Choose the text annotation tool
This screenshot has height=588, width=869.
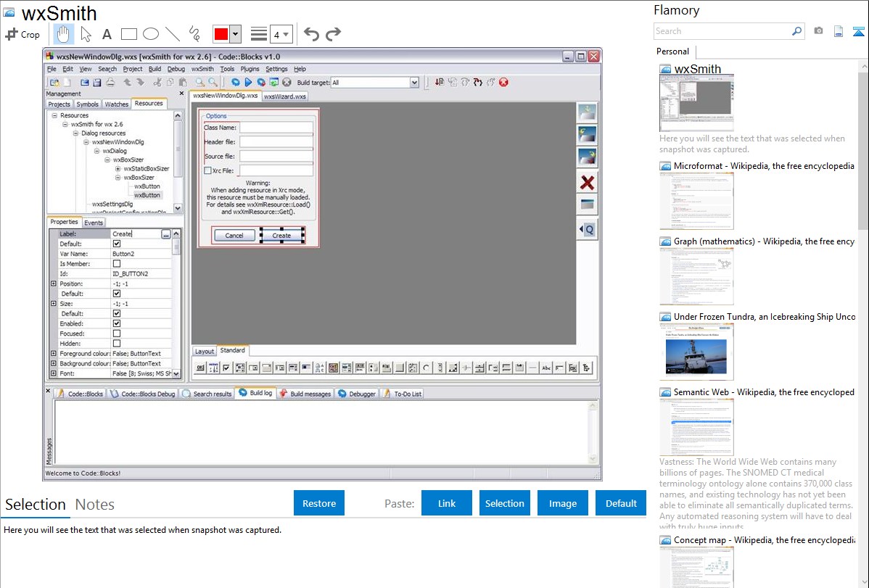point(107,34)
